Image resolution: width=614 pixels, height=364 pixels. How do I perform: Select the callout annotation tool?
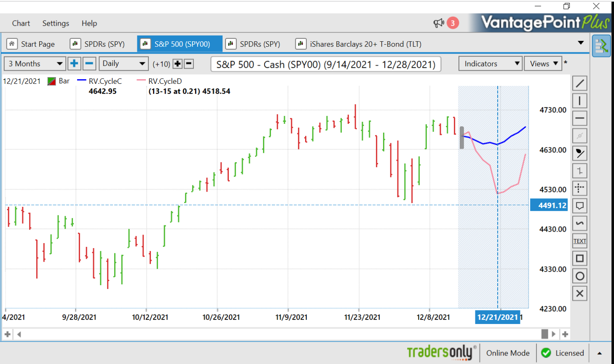tap(580, 206)
